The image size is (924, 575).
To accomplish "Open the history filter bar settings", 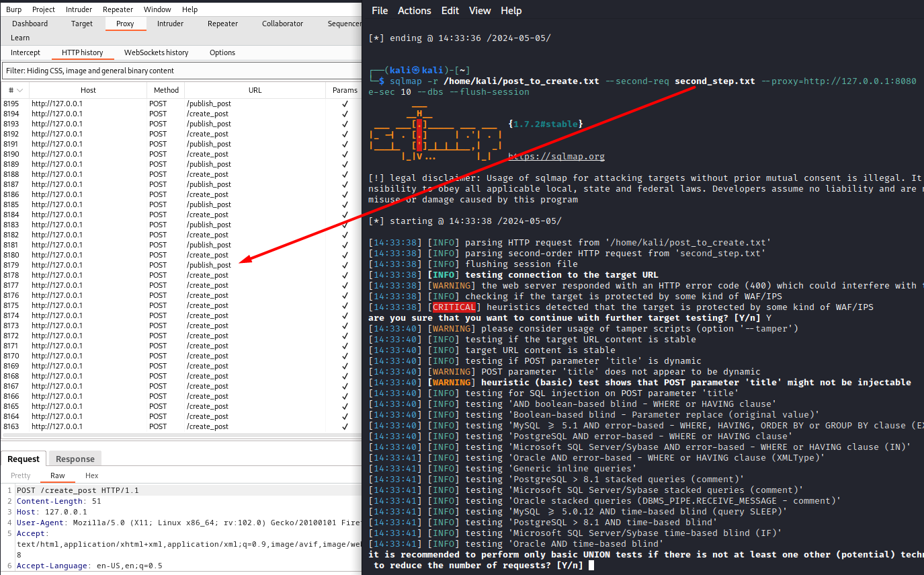I will (x=181, y=71).
